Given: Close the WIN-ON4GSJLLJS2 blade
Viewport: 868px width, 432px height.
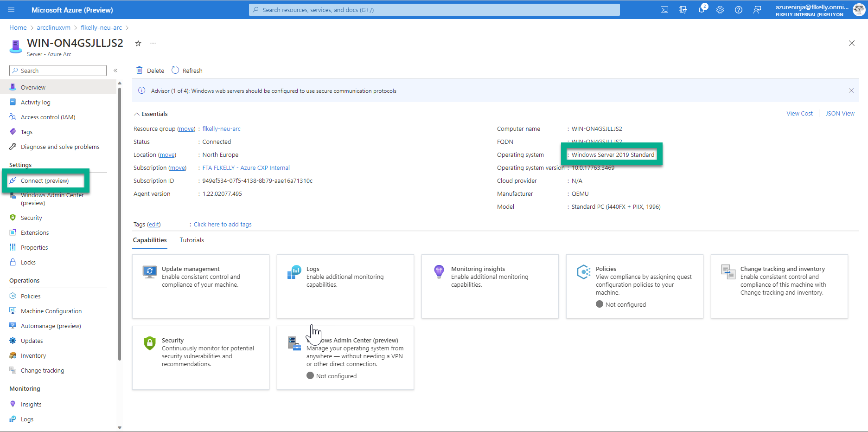Looking at the screenshot, I should pyautogui.click(x=852, y=43).
